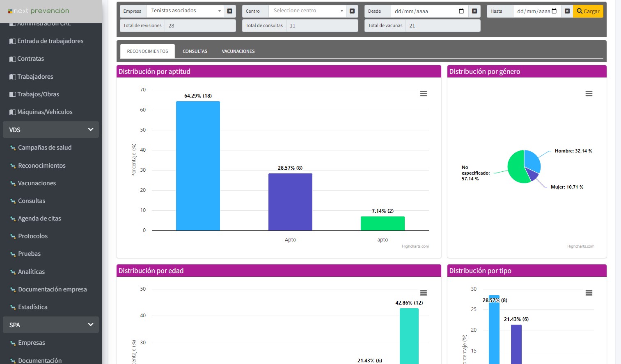Open the Distribución por edad chart menu
Viewport: 621px width, 364px height.
click(x=424, y=293)
